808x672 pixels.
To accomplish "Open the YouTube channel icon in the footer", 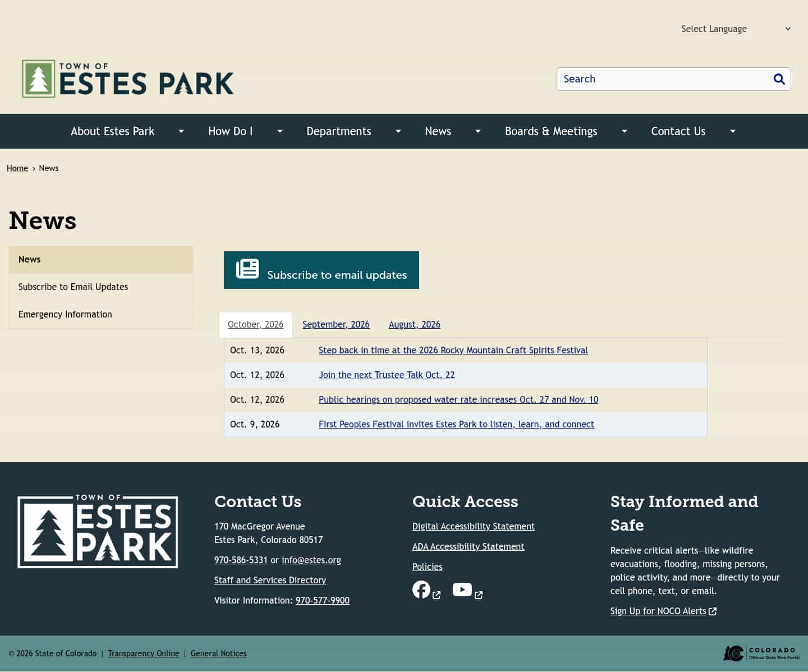I will click(462, 590).
